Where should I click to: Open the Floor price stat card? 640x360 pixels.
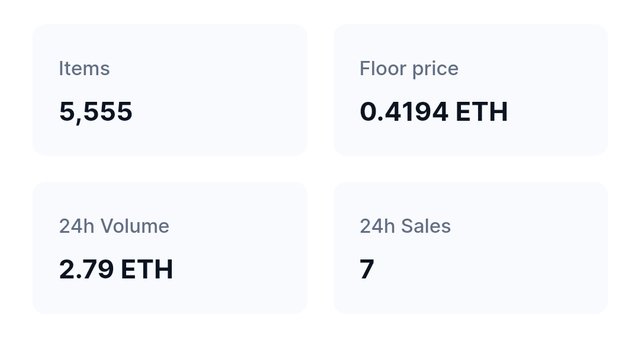pos(471,90)
